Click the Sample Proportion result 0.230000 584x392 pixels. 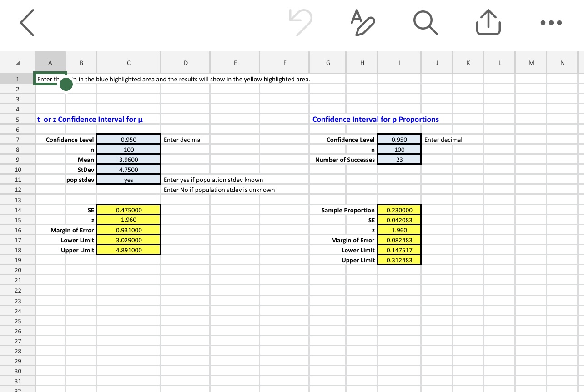click(x=399, y=210)
